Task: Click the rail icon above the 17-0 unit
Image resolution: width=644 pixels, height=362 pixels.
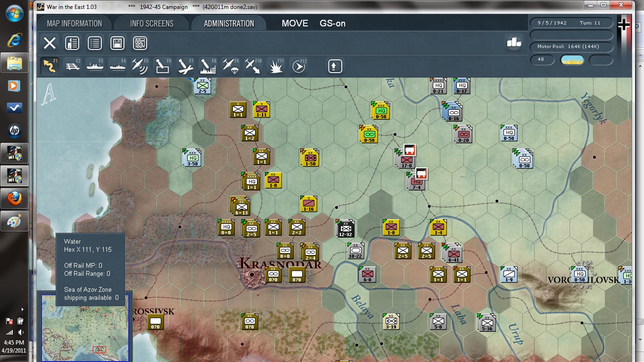Action: (x=410, y=150)
